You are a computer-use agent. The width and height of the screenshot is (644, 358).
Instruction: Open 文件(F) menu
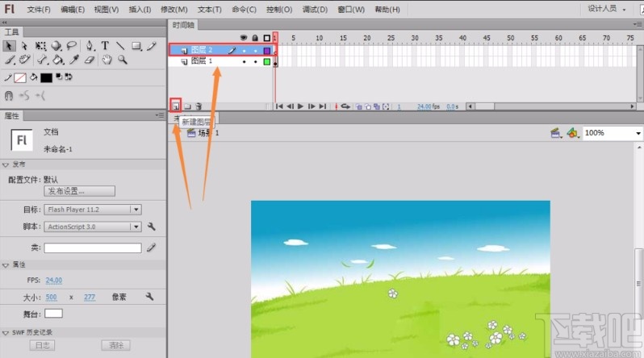tap(39, 9)
